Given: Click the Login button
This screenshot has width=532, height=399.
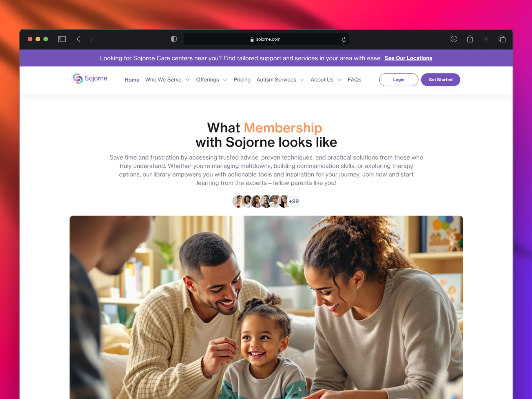Looking at the screenshot, I should coord(398,80).
